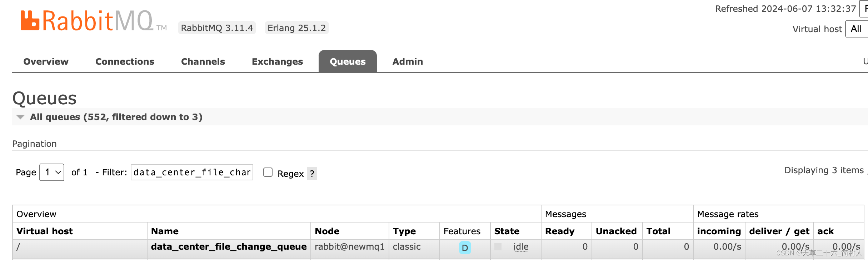This screenshot has height=260, width=868.
Task: Click the 0.00/s incoming rate value
Action: (x=727, y=247)
